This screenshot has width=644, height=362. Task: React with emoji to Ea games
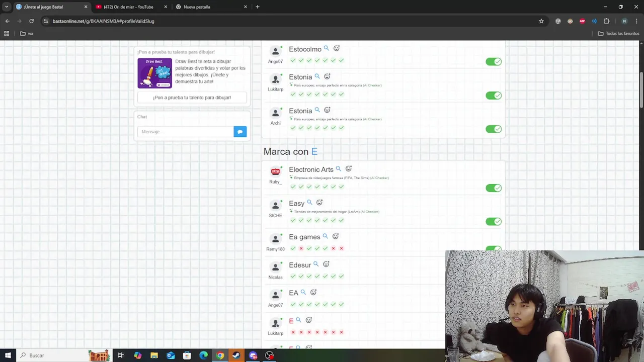[x=336, y=236]
